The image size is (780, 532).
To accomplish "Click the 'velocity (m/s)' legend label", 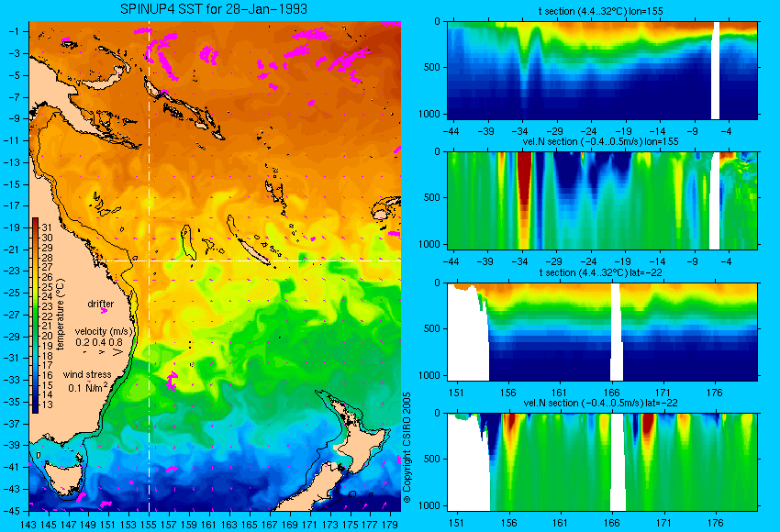I will click(104, 331).
